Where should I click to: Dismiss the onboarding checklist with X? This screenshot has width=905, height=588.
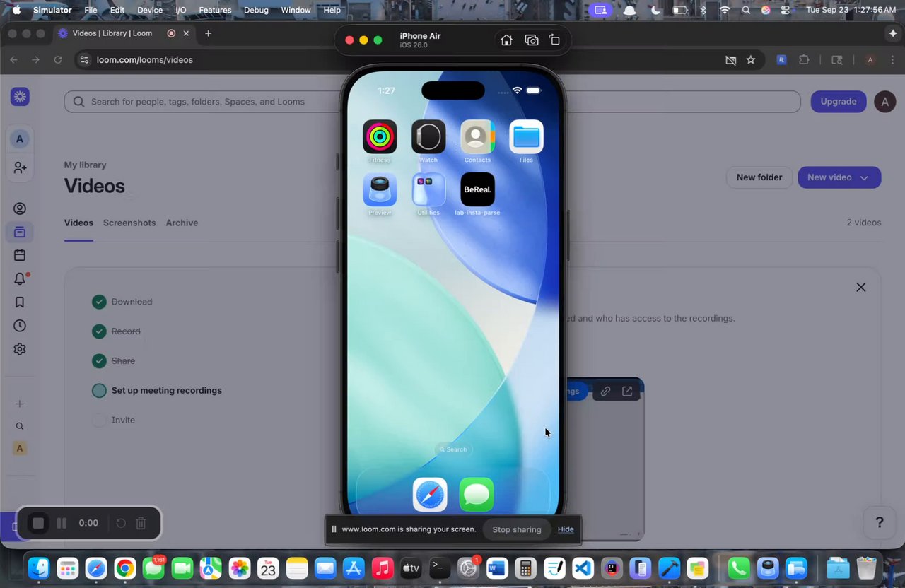click(x=860, y=287)
